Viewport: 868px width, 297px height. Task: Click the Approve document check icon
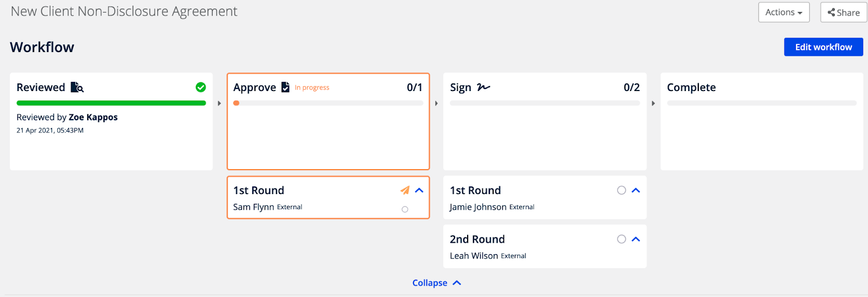click(x=285, y=87)
